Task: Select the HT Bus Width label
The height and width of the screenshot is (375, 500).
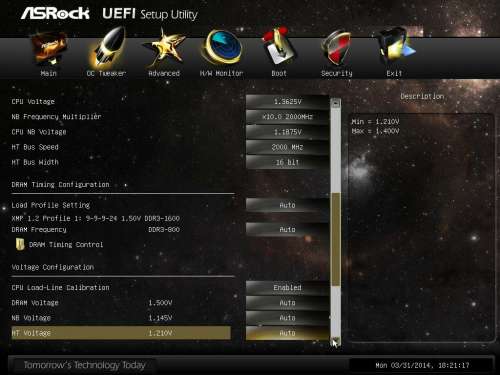Action: (35, 162)
